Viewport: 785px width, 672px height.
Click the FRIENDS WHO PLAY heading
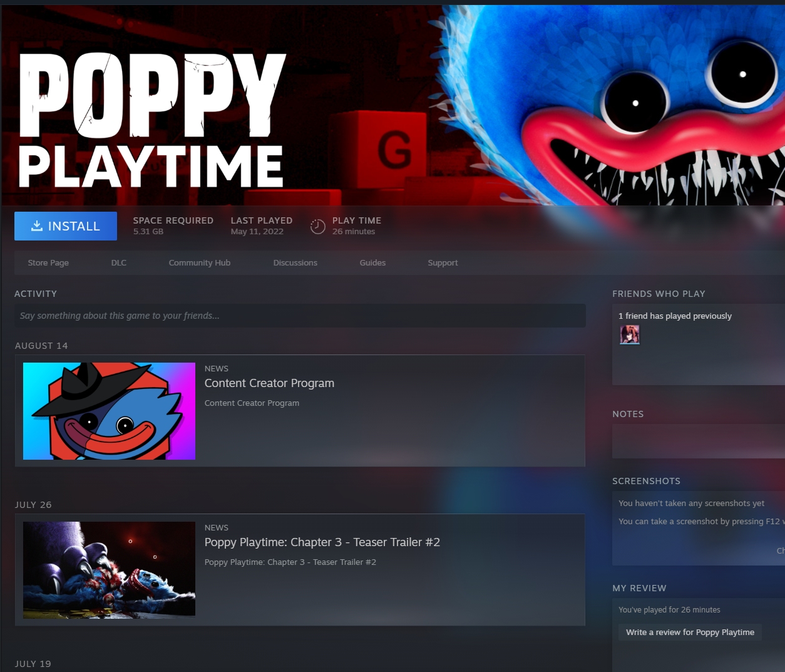[659, 294]
